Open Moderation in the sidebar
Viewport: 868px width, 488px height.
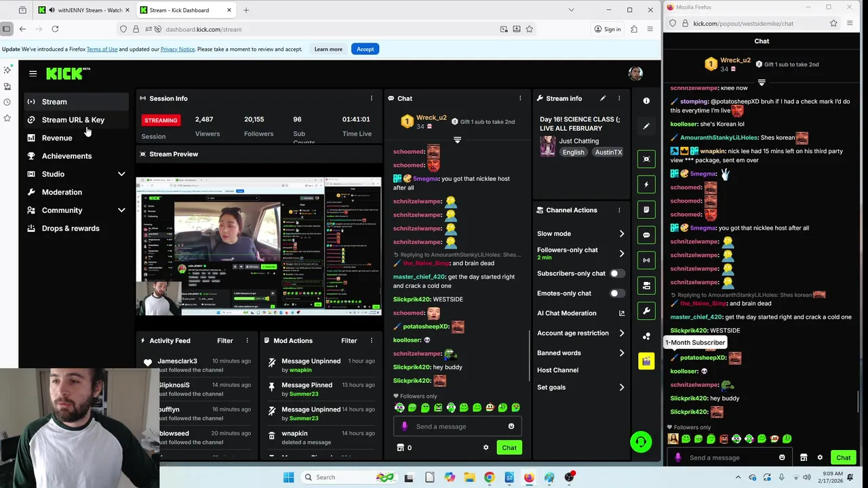(x=75, y=192)
